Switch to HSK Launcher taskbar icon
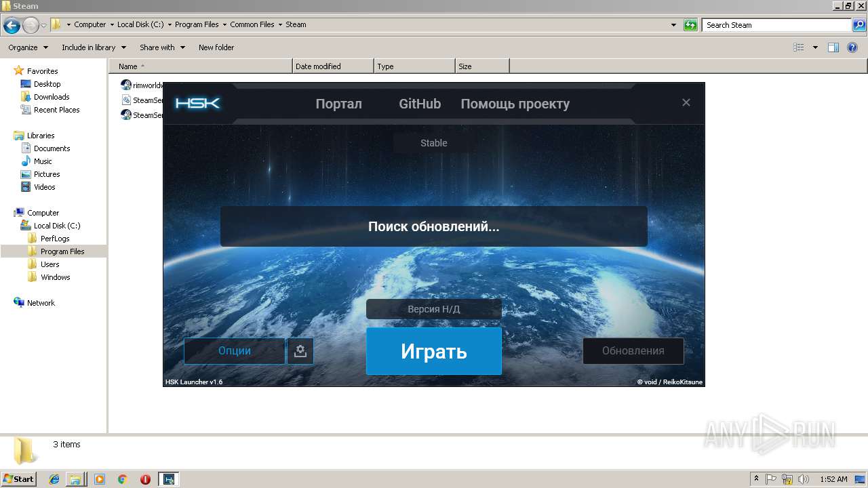The image size is (868, 488). [x=169, y=479]
